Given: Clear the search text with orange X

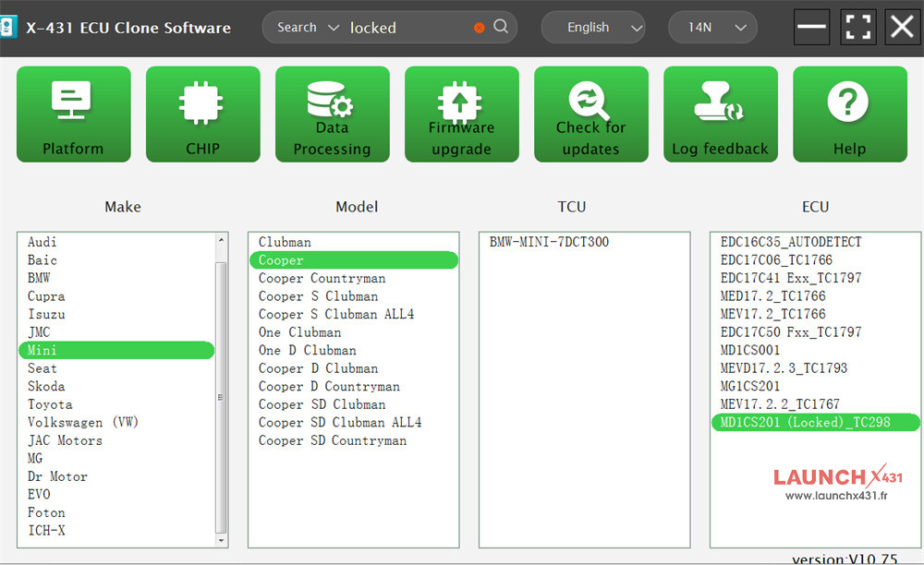Looking at the screenshot, I should 479,28.
